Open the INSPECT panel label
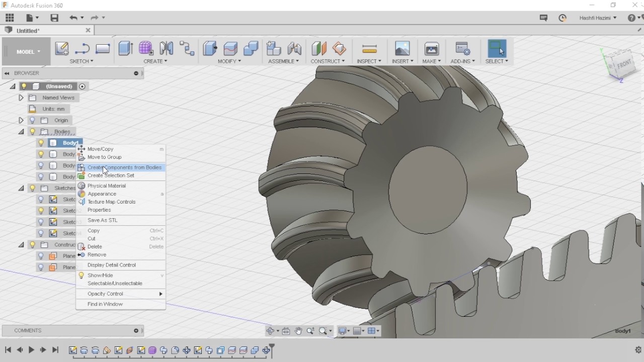This screenshot has height=362, width=644. pos(369,61)
